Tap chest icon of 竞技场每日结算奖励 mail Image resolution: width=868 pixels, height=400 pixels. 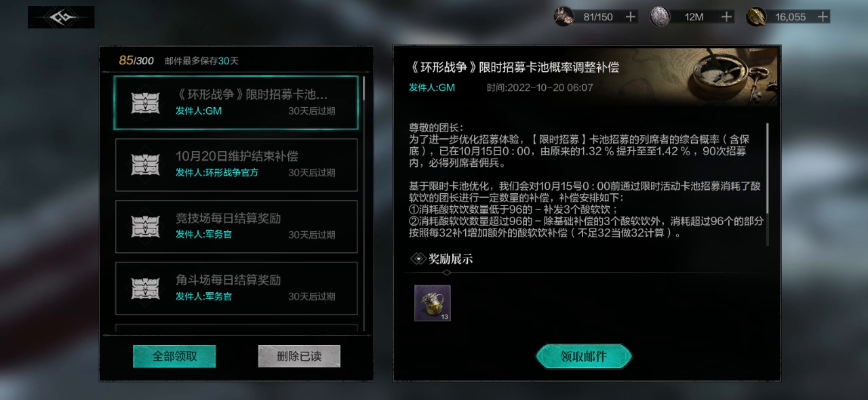point(145,226)
